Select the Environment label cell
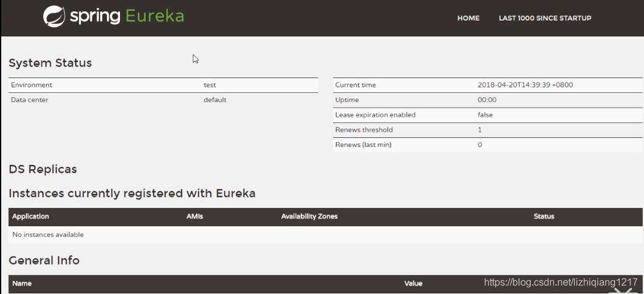The width and height of the screenshot is (644, 294). click(x=31, y=85)
